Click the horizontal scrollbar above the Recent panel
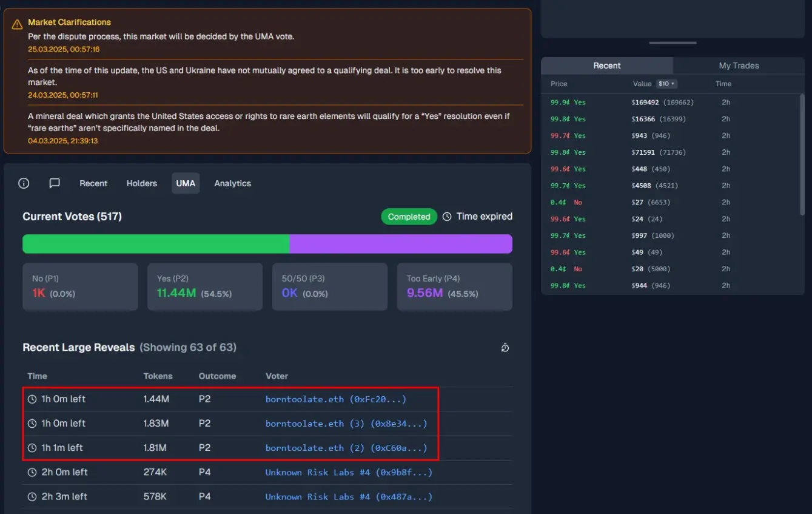Screen dimensions: 812x514 coord(672,41)
